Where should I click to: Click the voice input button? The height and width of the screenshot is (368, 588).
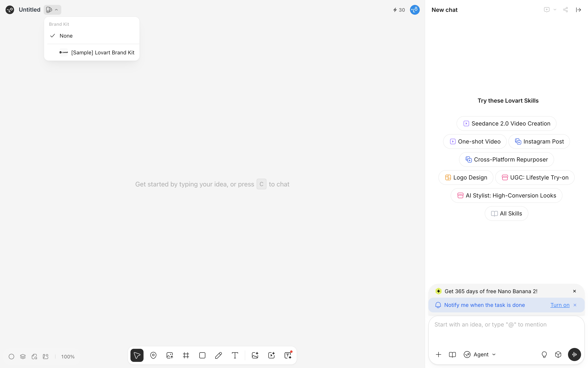coord(575,354)
